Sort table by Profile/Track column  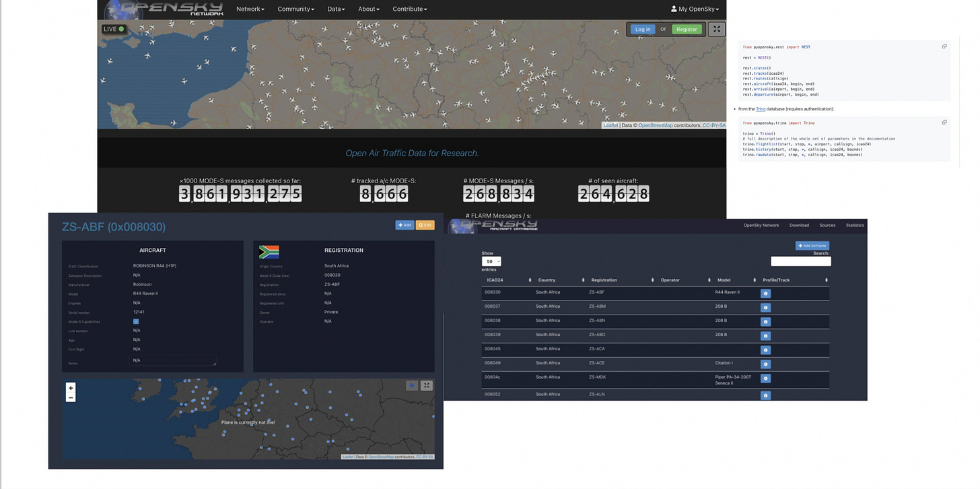click(794, 280)
